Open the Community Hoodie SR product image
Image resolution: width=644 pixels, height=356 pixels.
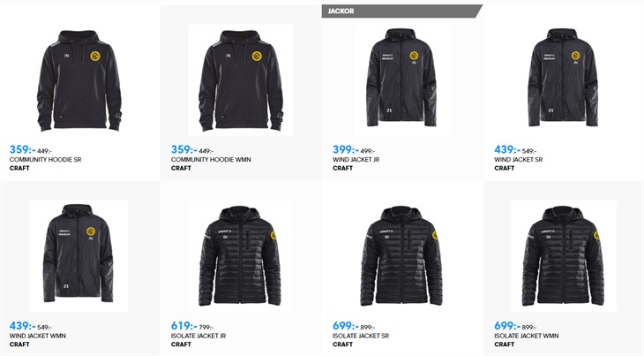point(79,80)
